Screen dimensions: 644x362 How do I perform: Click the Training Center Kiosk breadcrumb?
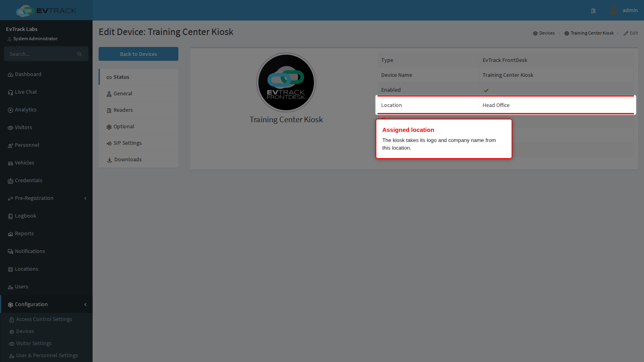(589, 33)
